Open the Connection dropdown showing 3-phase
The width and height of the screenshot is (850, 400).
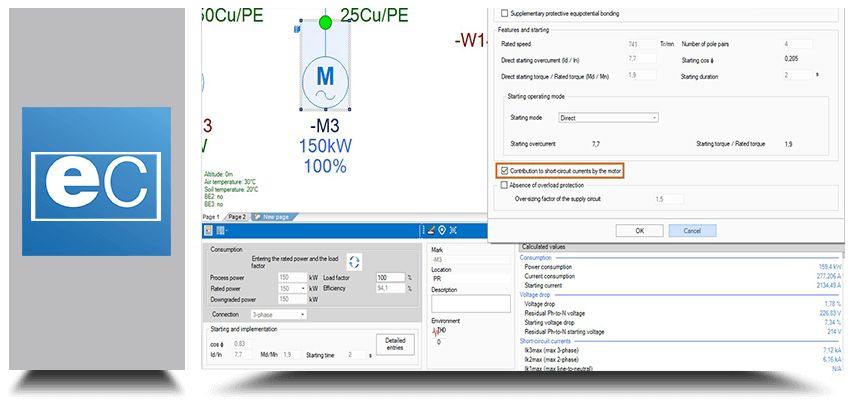(x=278, y=314)
